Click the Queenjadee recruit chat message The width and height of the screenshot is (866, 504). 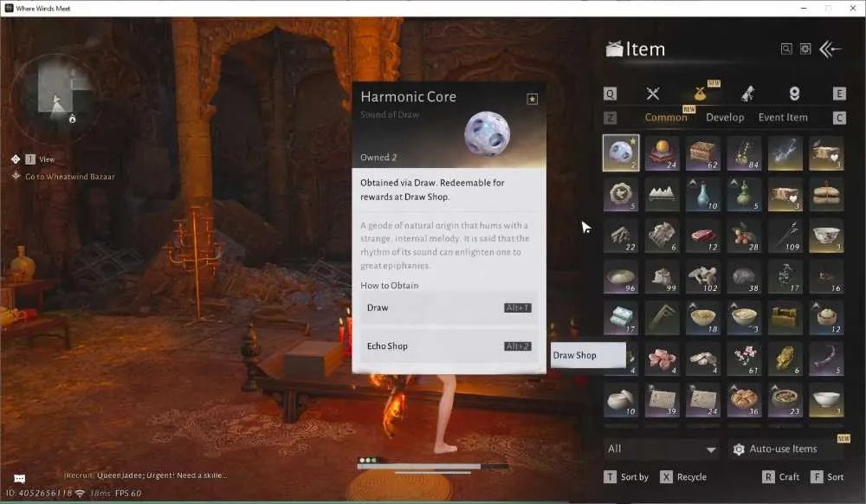[145, 475]
